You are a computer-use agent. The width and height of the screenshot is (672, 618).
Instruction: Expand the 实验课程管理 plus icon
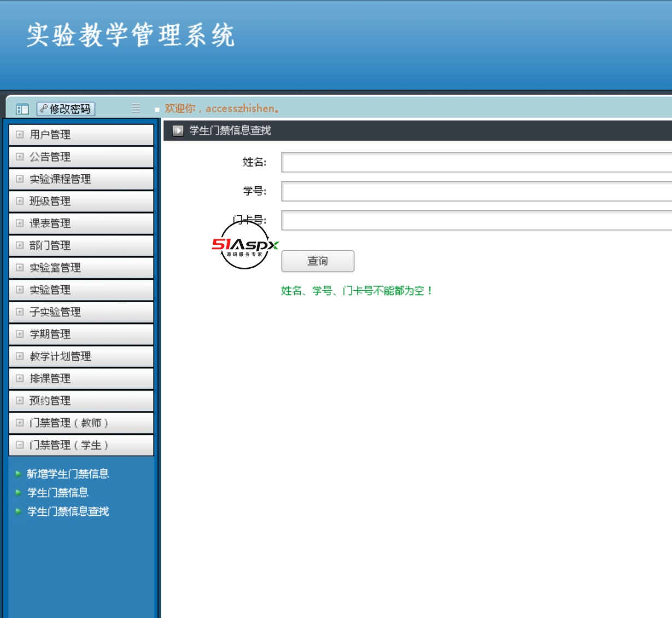(20, 179)
